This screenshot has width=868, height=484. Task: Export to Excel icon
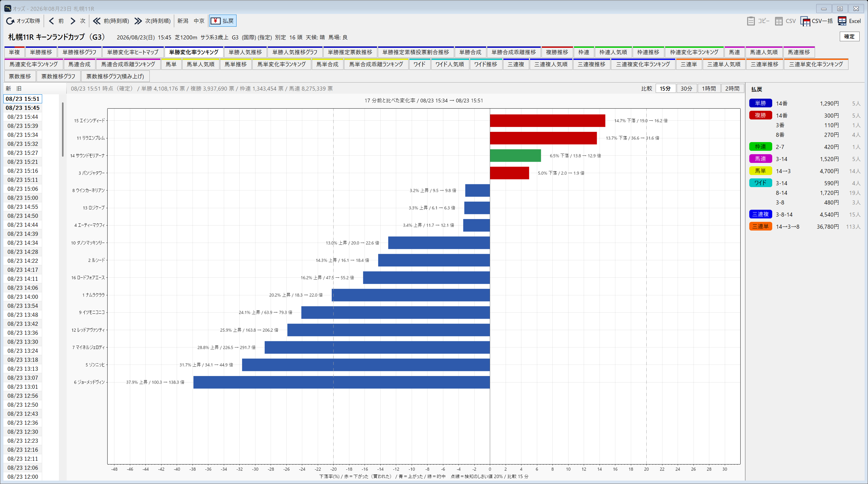click(x=842, y=21)
